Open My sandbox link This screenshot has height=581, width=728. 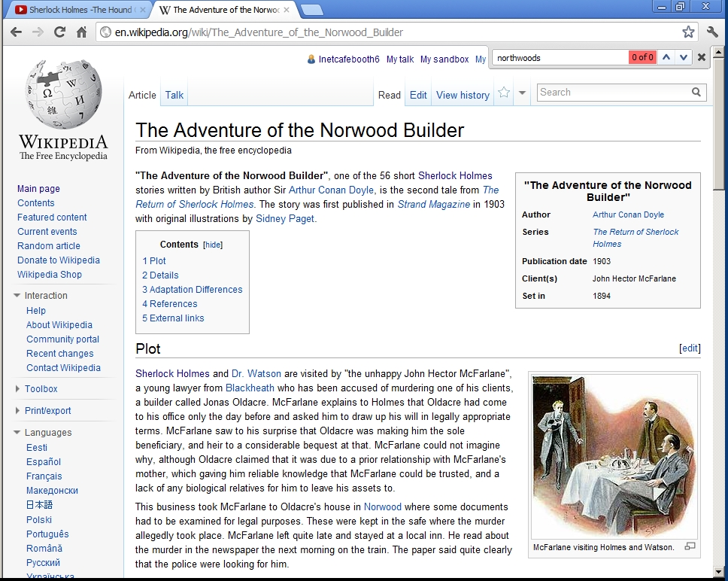444,59
